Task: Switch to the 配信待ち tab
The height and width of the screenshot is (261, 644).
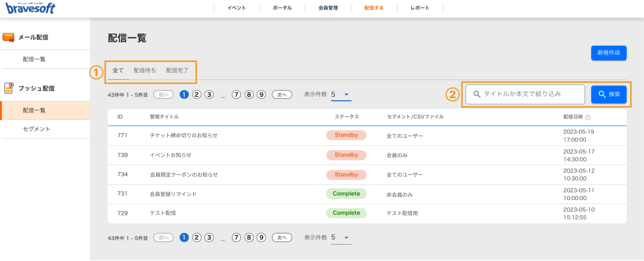Action: pyautogui.click(x=145, y=71)
